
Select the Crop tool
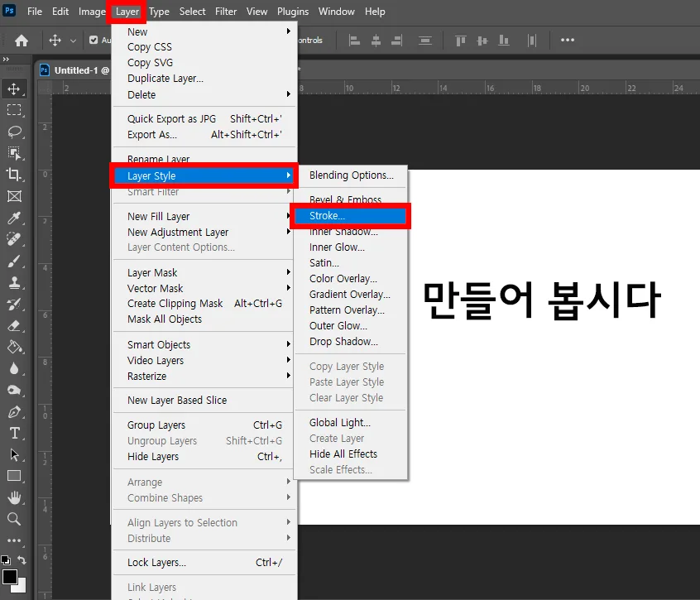click(14, 175)
